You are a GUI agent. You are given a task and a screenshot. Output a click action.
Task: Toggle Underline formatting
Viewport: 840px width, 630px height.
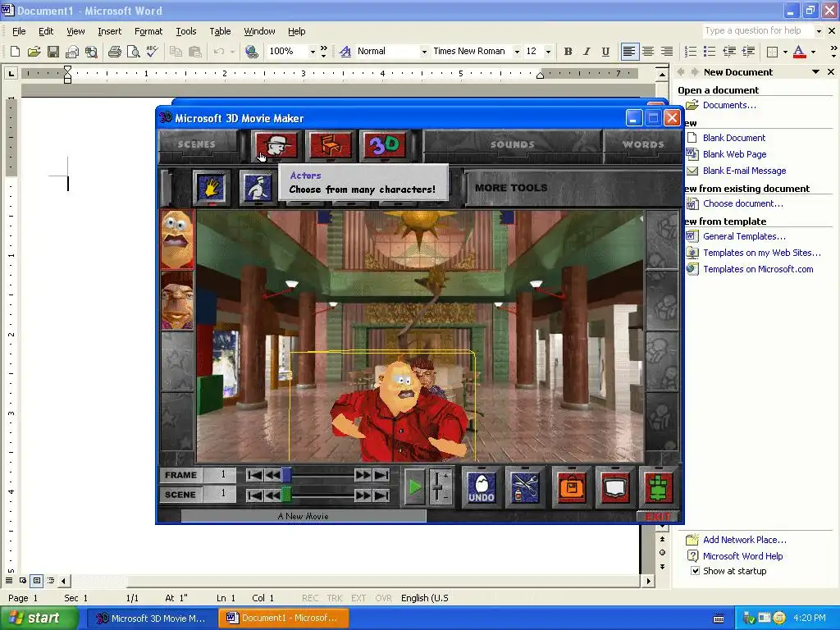pos(605,52)
